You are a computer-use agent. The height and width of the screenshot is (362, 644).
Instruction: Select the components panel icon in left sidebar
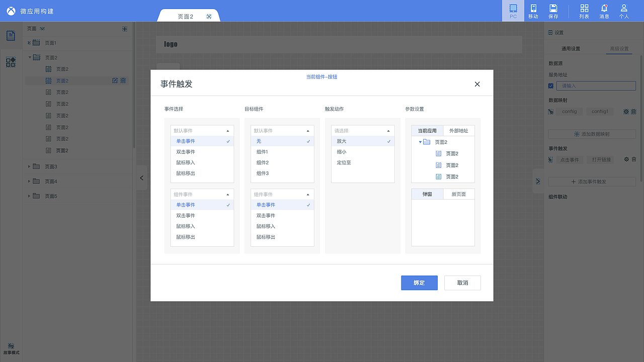click(11, 61)
